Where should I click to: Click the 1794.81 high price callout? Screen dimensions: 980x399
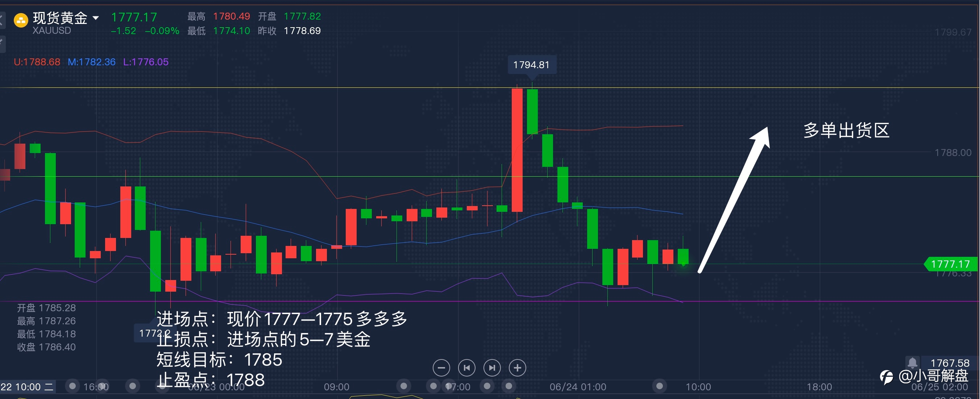click(531, 65)
